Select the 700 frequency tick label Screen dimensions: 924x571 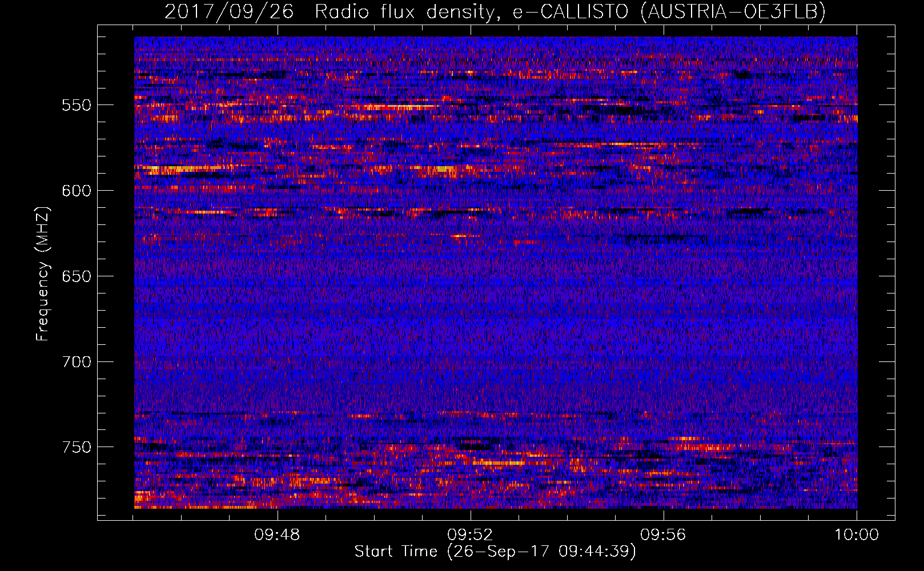(x=77, y=362)
